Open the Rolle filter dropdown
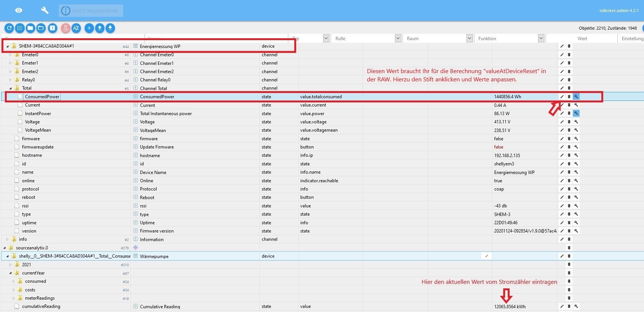 tap(398, 38)
